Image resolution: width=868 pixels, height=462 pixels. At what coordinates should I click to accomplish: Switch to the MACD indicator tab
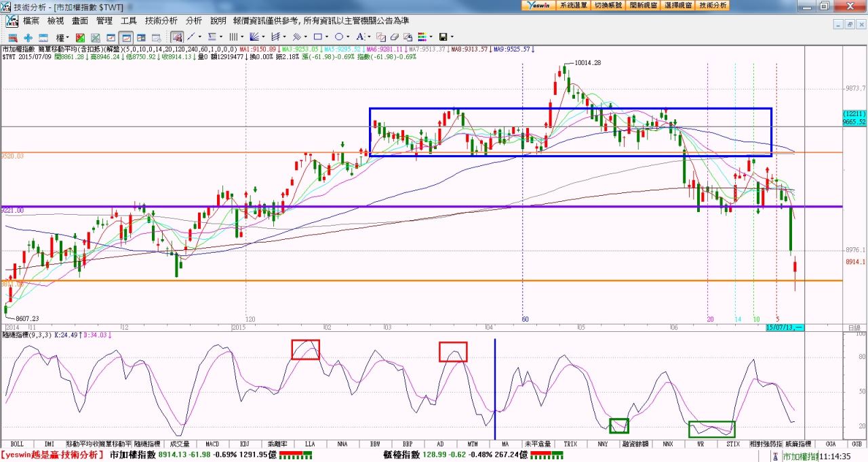coord(212,444)
